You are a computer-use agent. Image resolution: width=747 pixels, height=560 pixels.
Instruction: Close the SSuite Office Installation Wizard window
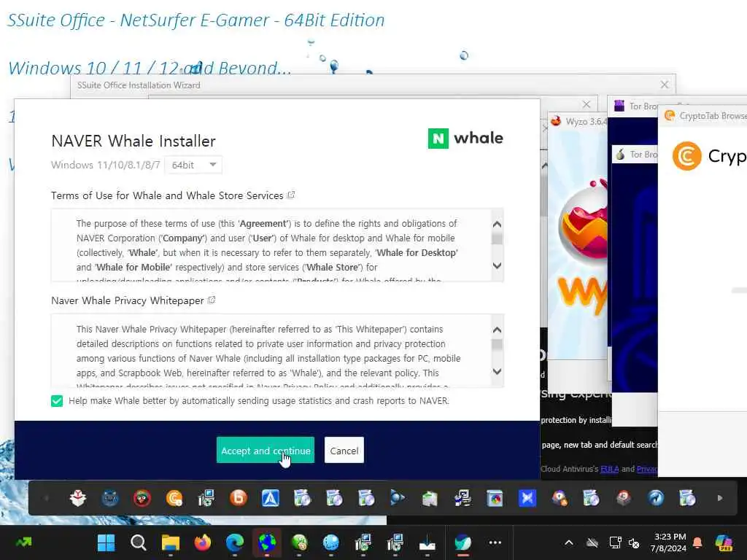coord(664,85)
